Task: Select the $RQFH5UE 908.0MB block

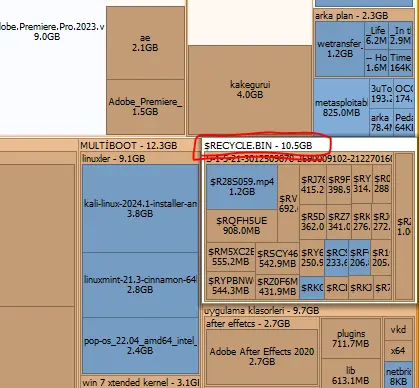Action: [242, 226]
